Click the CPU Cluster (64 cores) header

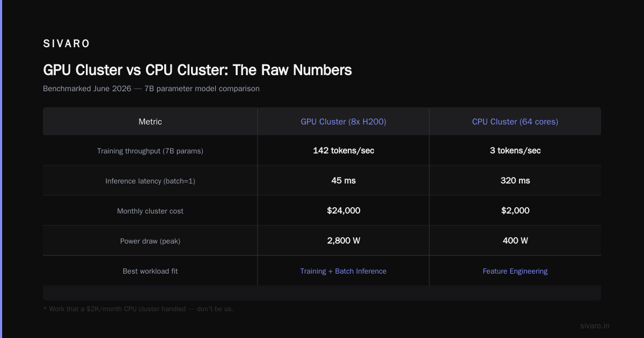(x=515, y=122)
